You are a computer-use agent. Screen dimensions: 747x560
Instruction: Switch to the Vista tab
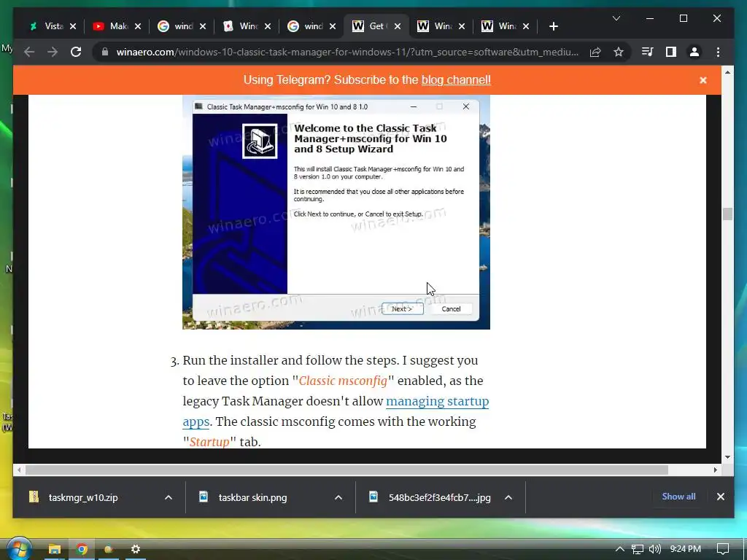click(53, 26)
